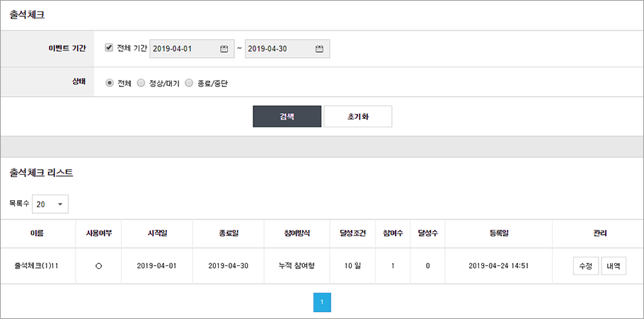This screenshot has height=319, width=644.
Task: Click the 종료일 column header
Action: click(229, 233)
